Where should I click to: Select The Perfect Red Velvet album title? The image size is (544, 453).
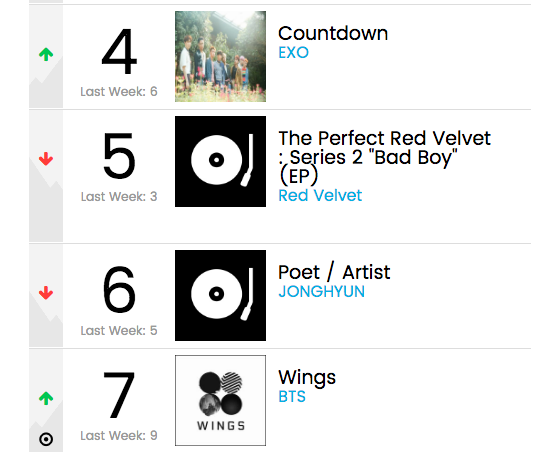coord(384,157)
